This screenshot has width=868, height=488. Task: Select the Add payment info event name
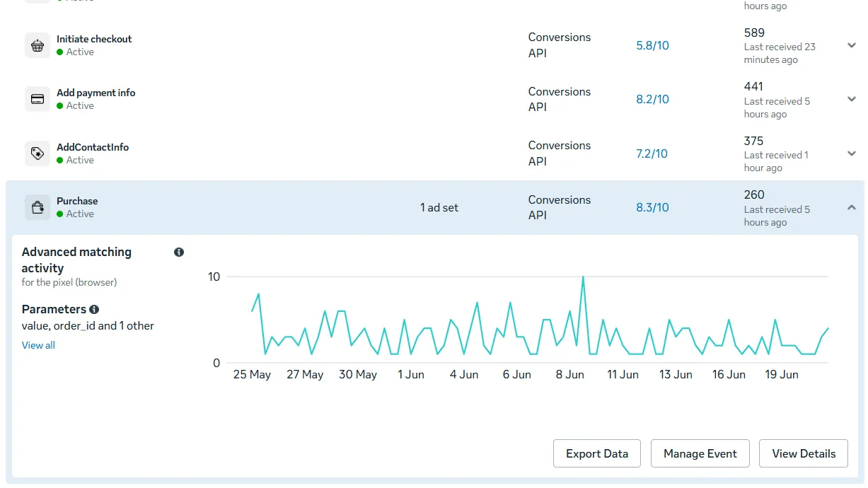[96, 93]
